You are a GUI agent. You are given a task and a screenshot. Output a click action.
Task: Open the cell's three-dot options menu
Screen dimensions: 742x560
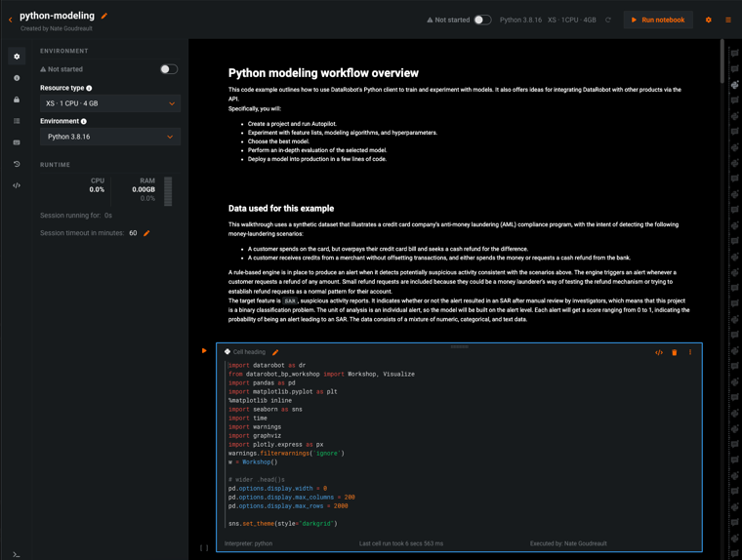(x=690, y=352)
